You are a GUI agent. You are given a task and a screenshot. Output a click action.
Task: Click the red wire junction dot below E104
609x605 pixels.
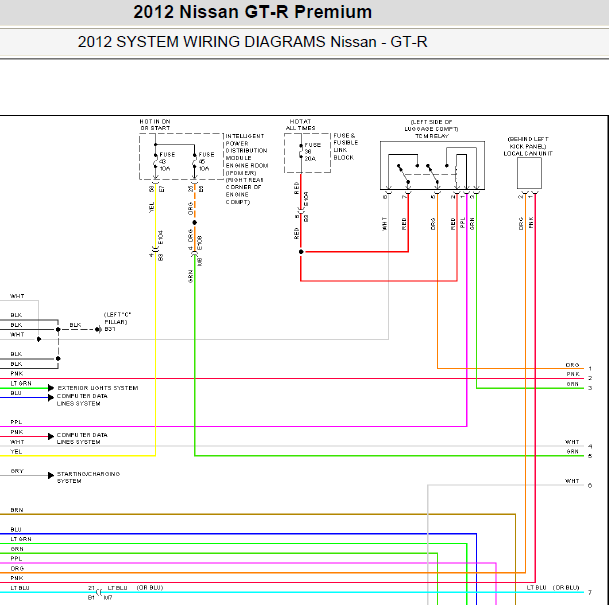pyautogui.click(x=301, y=252)
